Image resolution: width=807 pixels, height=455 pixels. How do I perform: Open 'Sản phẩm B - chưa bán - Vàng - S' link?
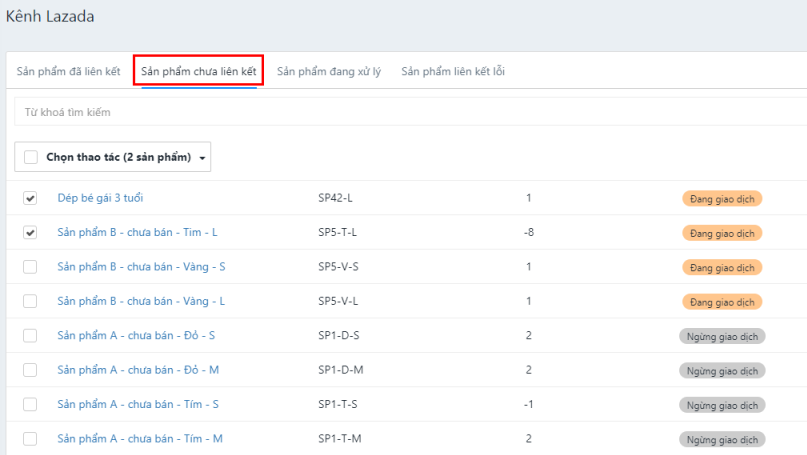141,267
